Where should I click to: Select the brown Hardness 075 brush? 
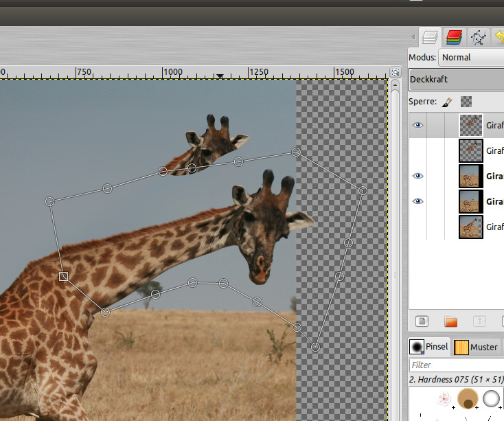pyautogui.click(x=469, y=399)
